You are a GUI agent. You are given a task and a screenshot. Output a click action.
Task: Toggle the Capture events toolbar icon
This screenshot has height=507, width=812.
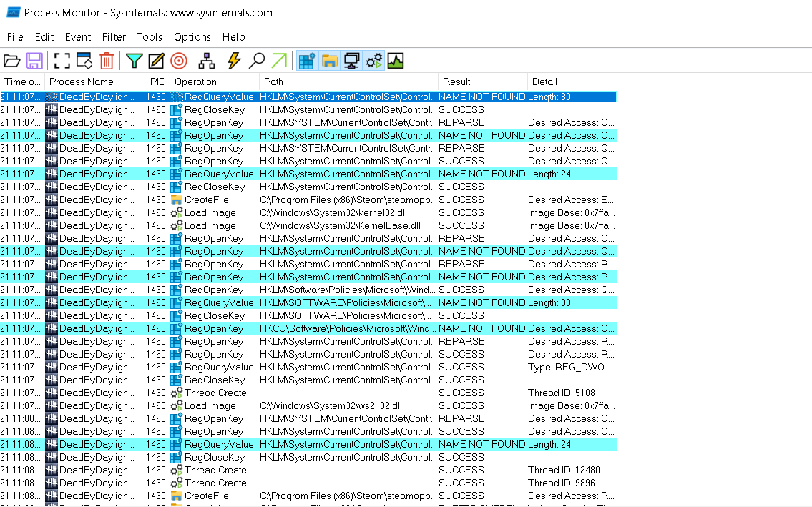pos(62,61)
